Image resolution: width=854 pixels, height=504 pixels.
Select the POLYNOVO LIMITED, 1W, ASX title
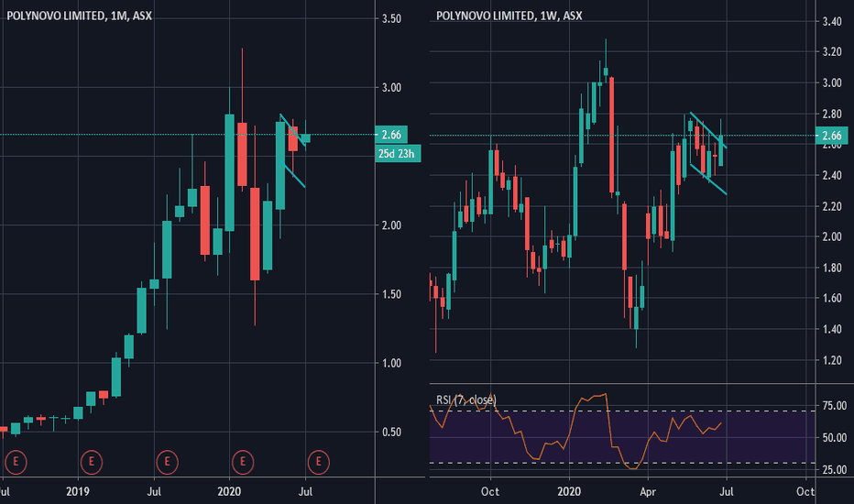coord(509,16)
